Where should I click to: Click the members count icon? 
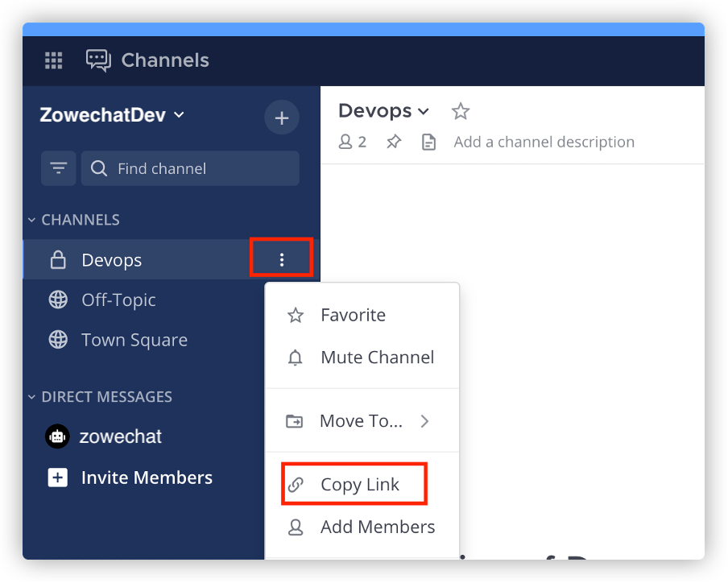[353, 143]
